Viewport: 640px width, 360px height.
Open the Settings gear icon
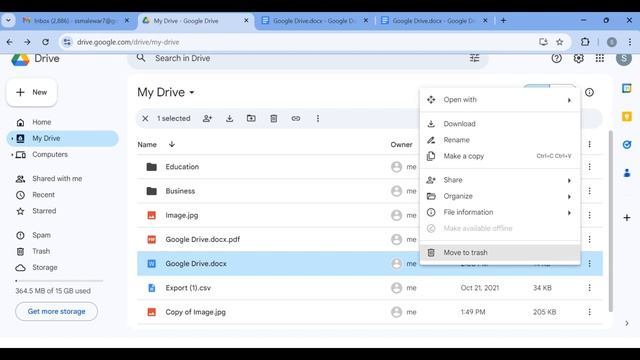click(578, 58)
